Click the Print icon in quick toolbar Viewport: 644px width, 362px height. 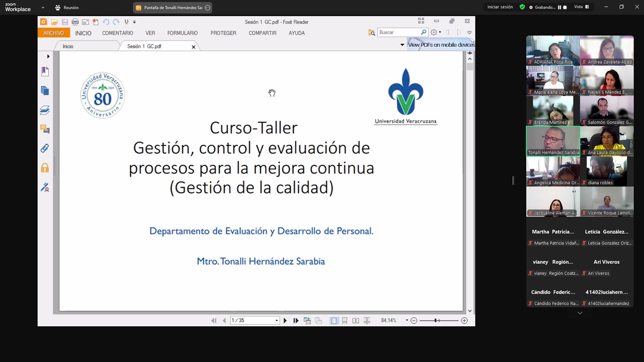tap(75, 22)
